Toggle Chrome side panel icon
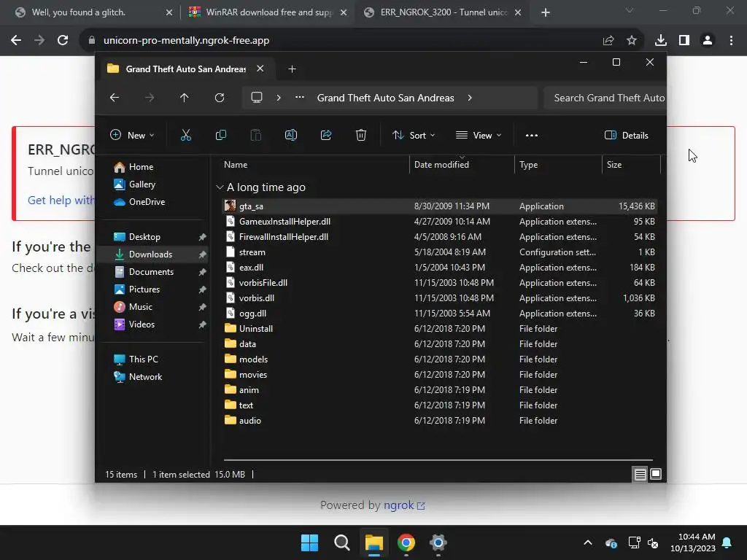Viewport: 747px width, 560px height. (684, 41)
